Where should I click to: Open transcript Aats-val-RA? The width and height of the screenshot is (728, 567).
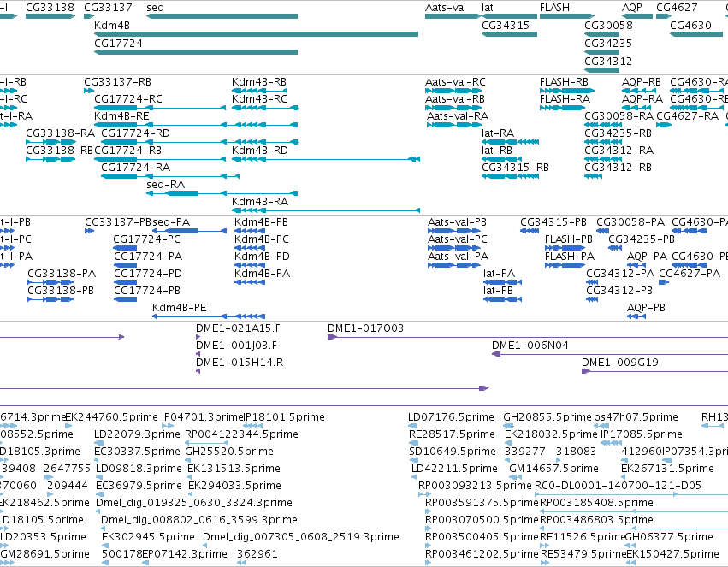click(x=458, y=116)
